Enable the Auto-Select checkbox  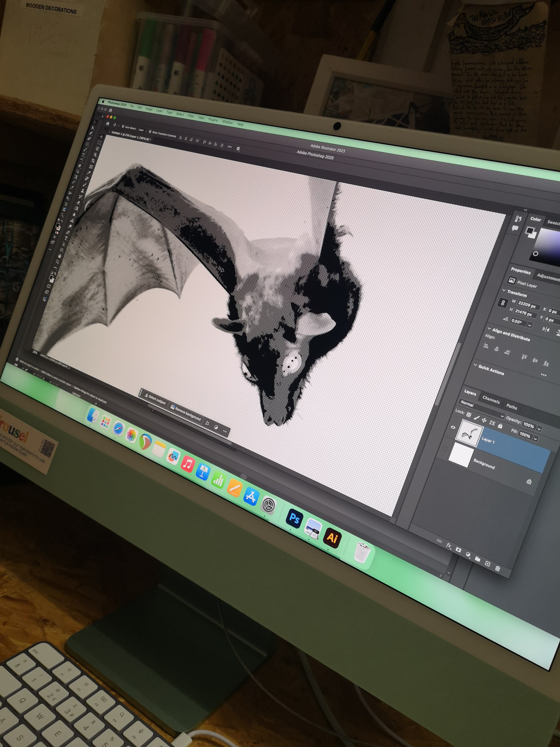(x=123, y=127)
